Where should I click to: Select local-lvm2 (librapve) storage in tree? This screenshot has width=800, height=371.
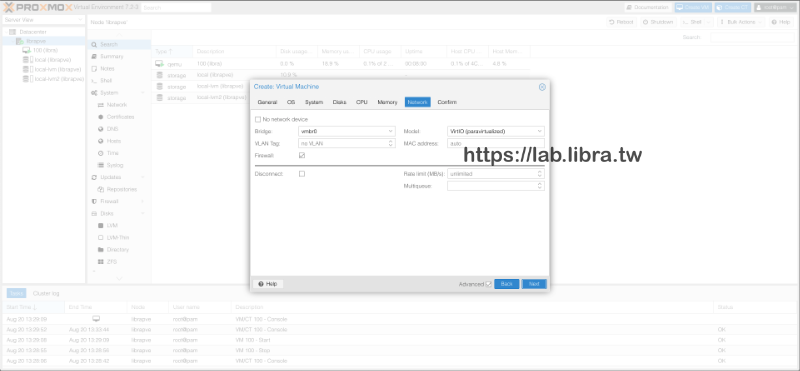coord(59,79)
